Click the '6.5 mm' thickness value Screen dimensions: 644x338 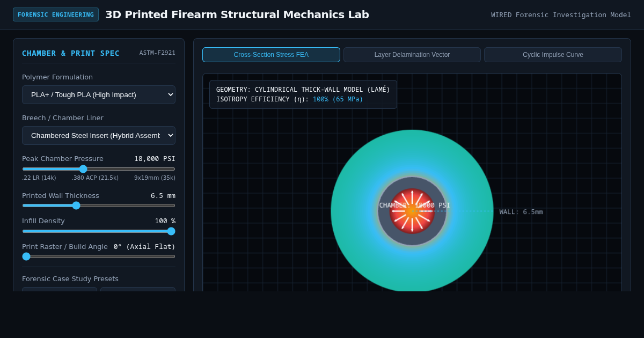coord(163,196)
